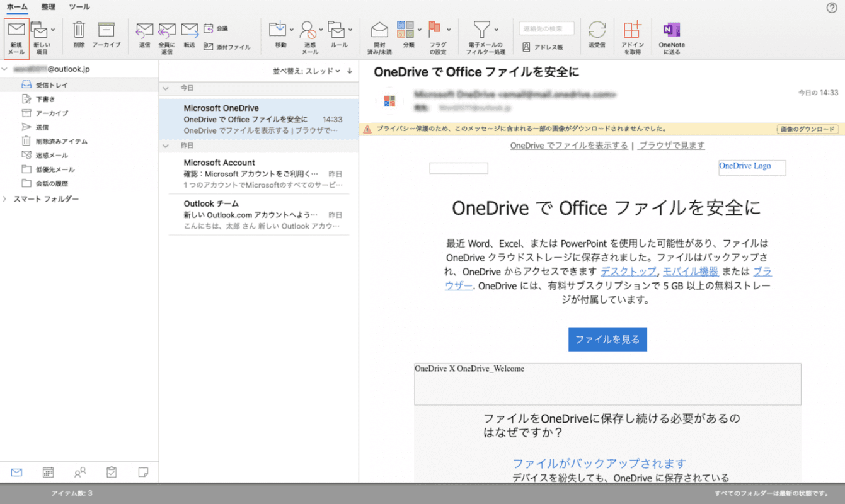
Task: Switch to the ホーム tab
Action: point(17,7)
